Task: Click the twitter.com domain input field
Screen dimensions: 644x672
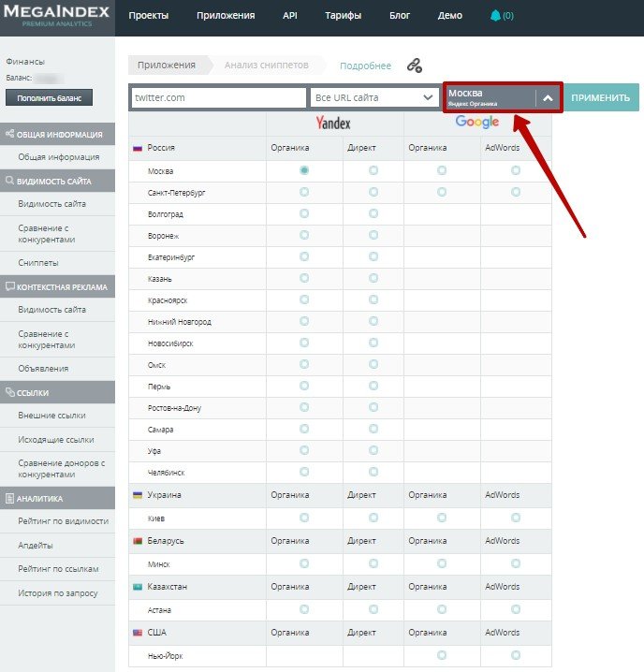Action: click(x=217, y=97)
